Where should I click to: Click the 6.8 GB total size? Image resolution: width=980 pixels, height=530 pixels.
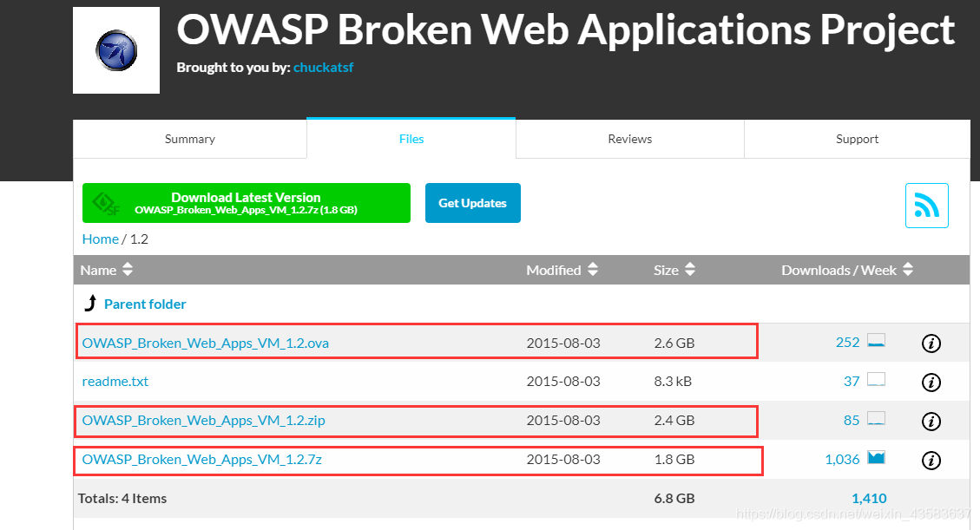tap(674, 498)
